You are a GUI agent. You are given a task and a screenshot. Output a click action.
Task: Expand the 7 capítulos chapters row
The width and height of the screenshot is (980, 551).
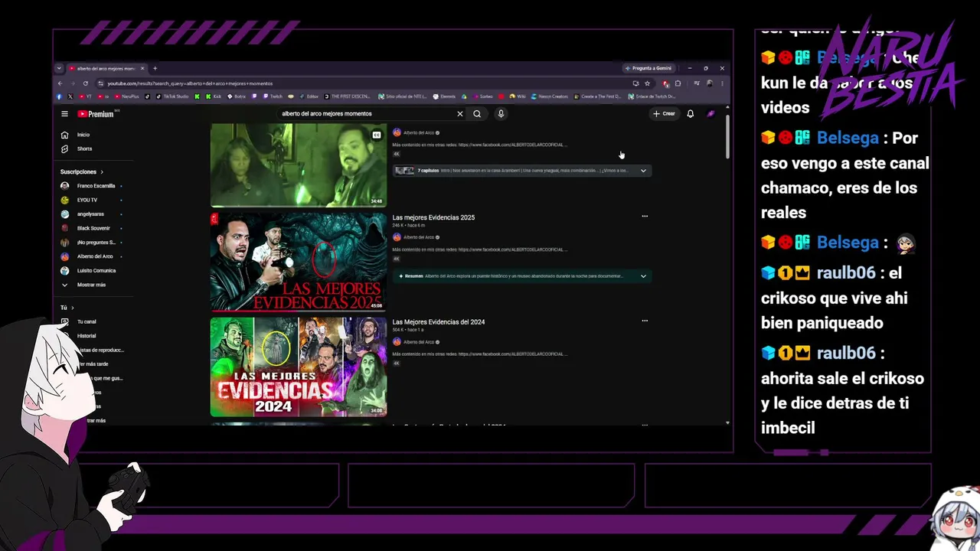tap(521, 171)
